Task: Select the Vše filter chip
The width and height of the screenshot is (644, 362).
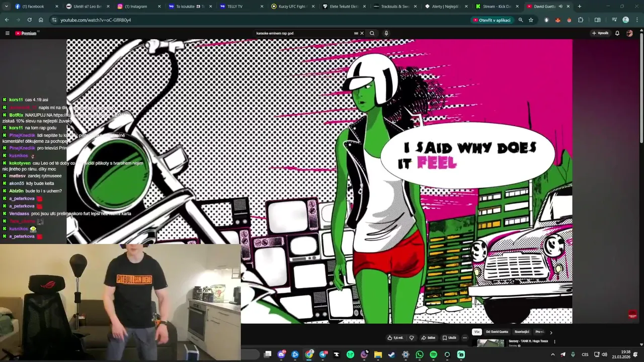Action: click(x=476, y=332)
